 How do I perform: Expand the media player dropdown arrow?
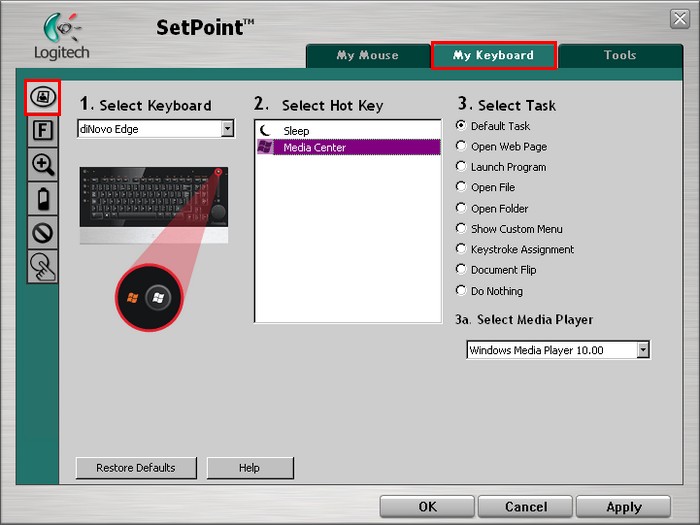click(643, 350)
